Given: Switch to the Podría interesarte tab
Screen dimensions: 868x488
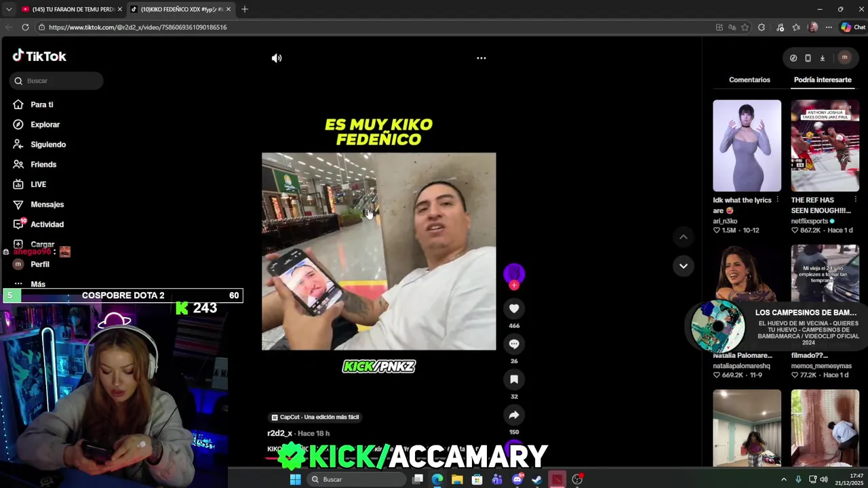Looking at the screenshot, I should pos(823,80).
